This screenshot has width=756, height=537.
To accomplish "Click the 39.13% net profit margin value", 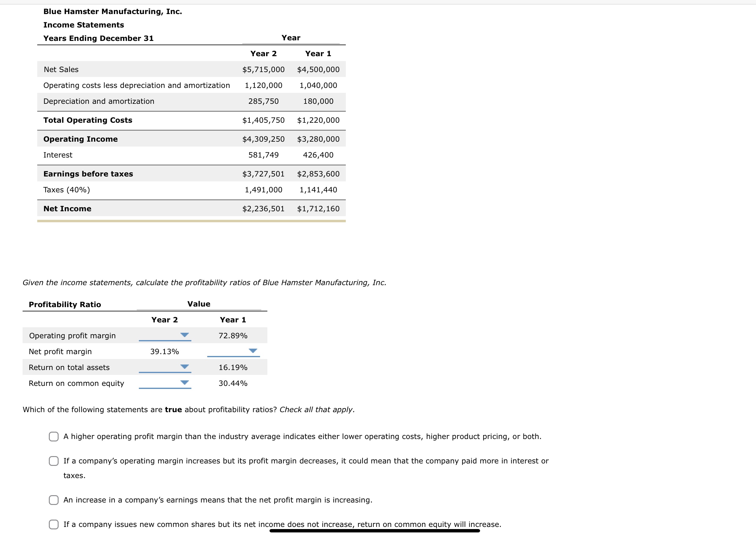I will 164,351.
